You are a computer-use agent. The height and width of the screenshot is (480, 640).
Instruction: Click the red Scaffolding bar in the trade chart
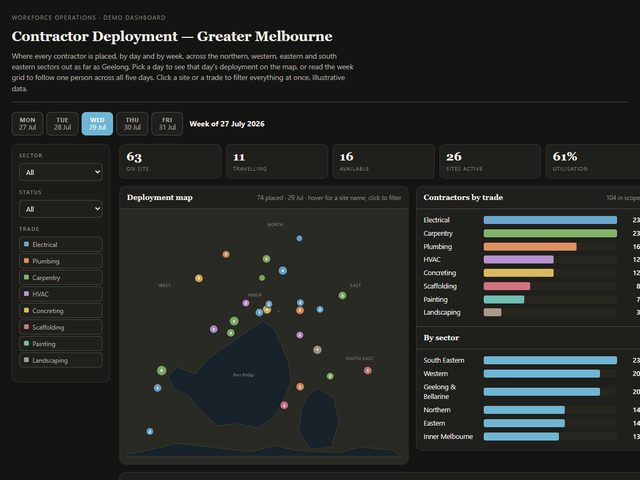coord(507,286)
